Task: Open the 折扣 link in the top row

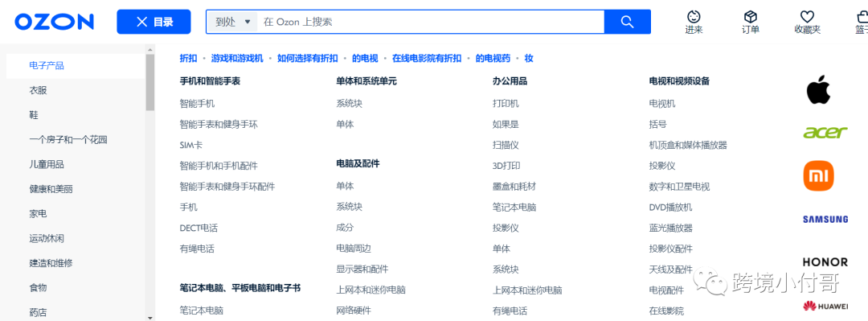Action: pyautogui.click(x=188, y=58)
